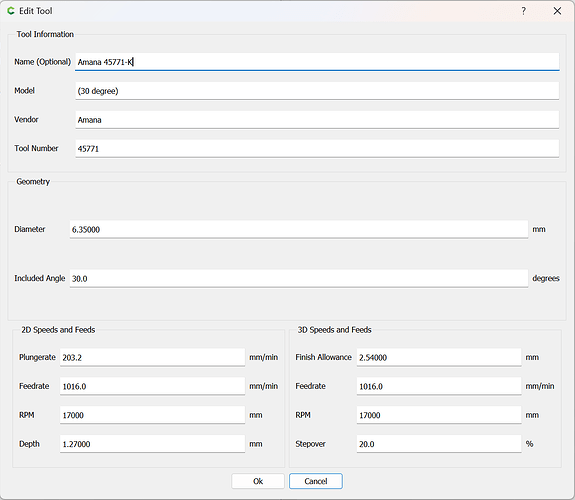This screenshot has height=500, width=575.
Task: Click the Carbide Create app icon
Action: click(11, 11)
